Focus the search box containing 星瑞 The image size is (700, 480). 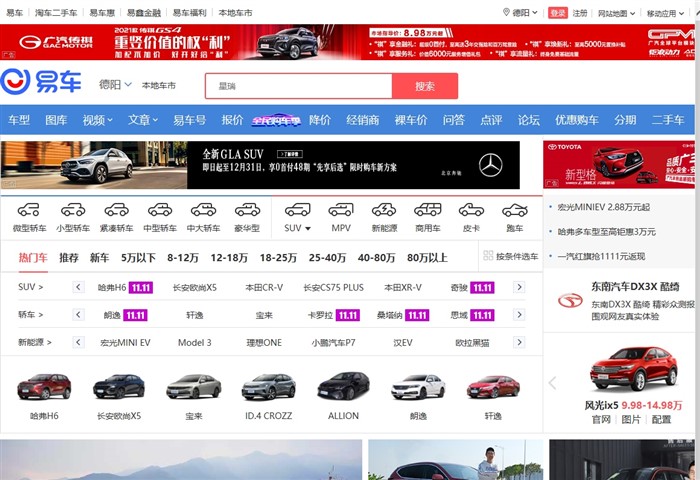pos(299,86)
